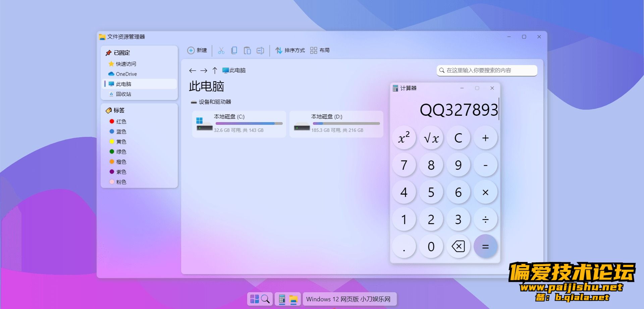The image size is (644, 309).
Task: Click the Pinned (已固定) section header
Action: click(x=118, y=53)
